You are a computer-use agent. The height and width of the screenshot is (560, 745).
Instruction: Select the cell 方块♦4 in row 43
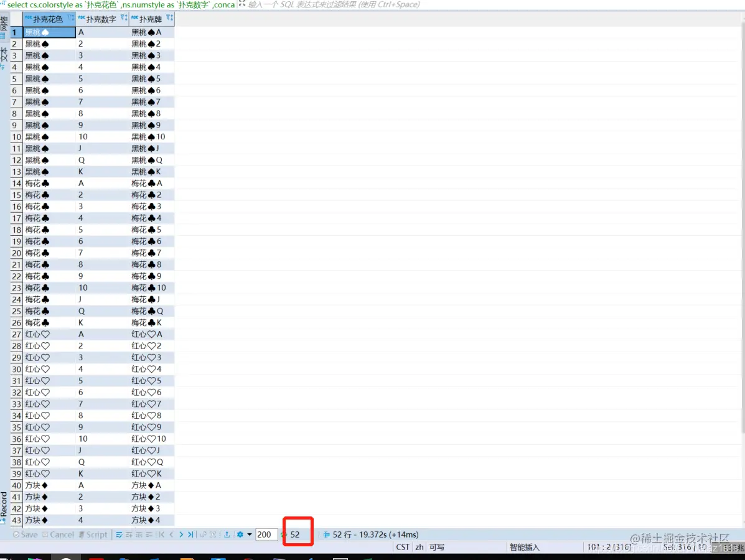coord(152,520)
